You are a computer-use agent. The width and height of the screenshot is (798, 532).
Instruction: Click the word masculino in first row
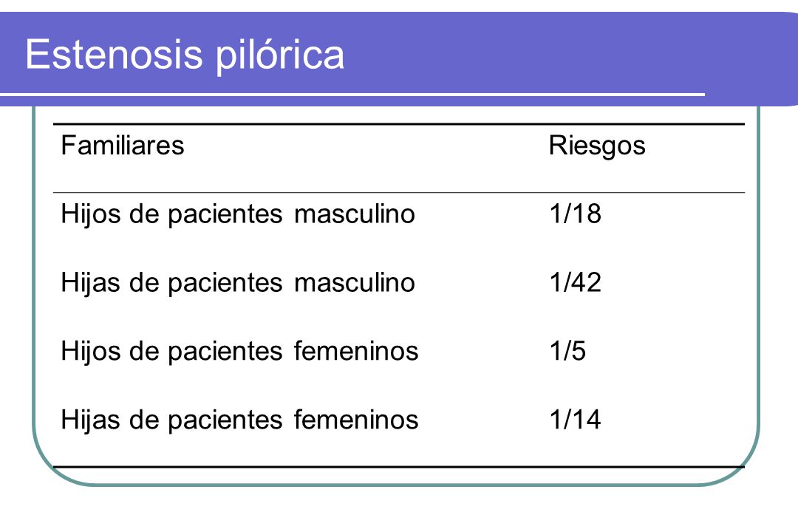[x=354, y=214]
